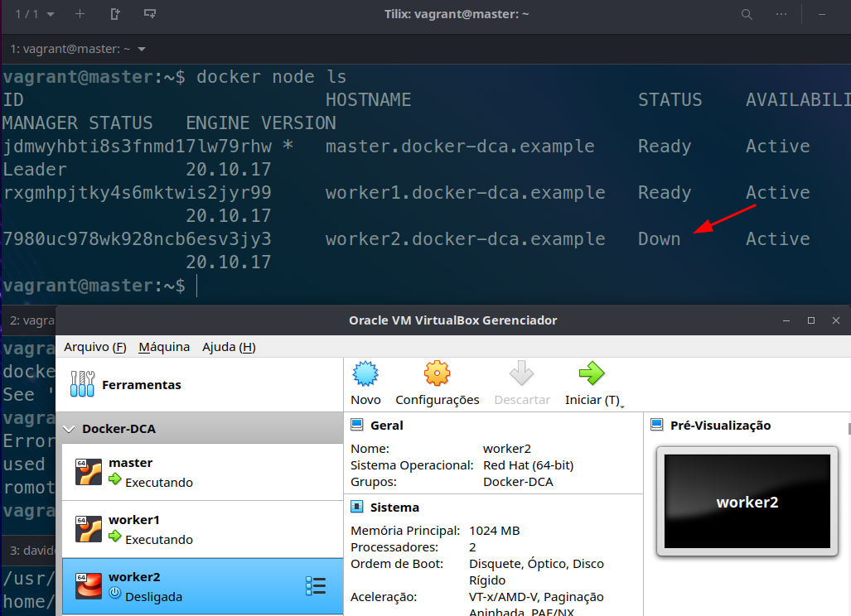Image resolution: width=851 pixels, height=616 pixels.
Task: Collapse the Docker-DCA group chevron
Action: (70, 429)
